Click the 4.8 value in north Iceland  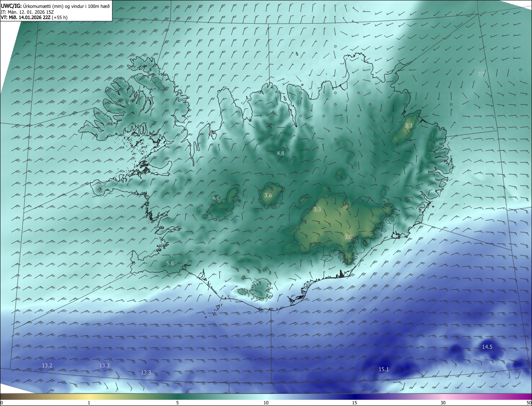pyautogui.click(x=281, y=153)
